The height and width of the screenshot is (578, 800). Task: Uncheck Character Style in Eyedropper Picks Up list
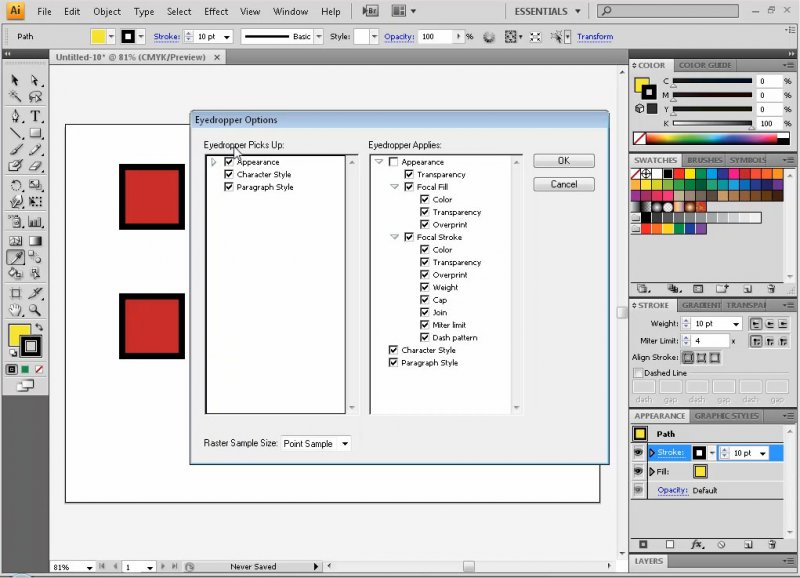229,174
